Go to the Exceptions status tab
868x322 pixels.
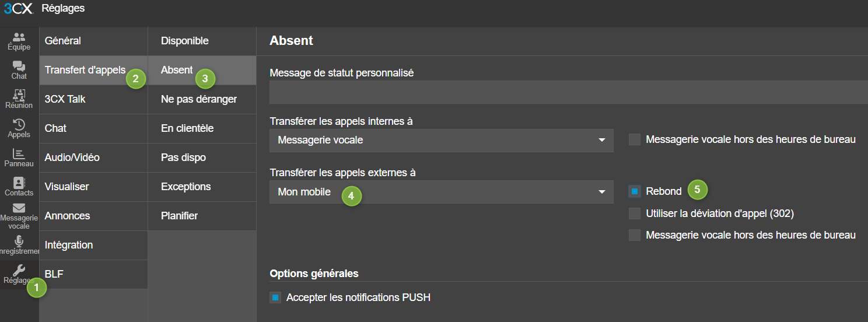[186, 187]
